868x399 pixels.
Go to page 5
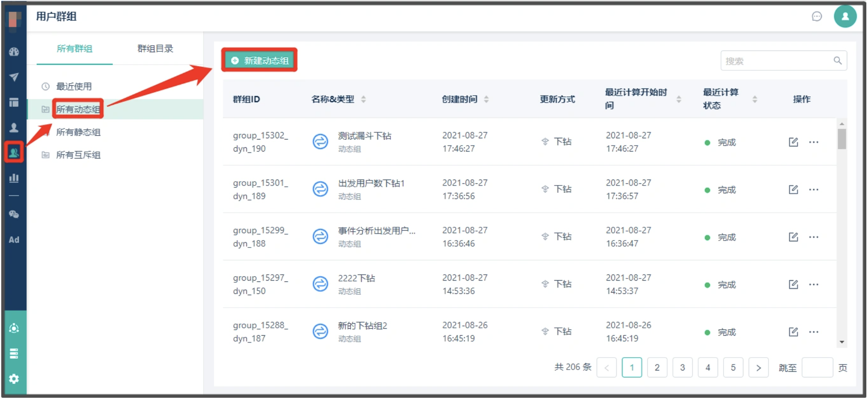[x=733, y=368]
